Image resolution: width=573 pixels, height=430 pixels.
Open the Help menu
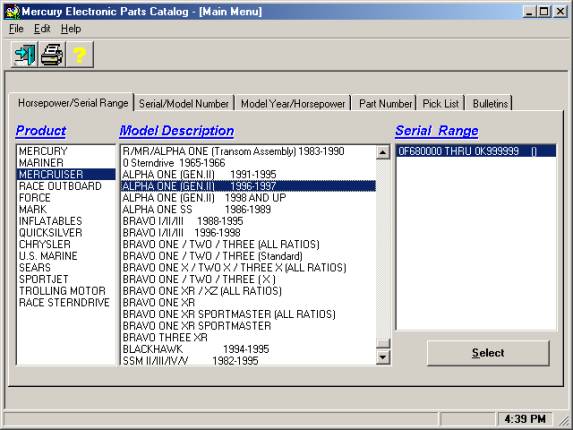[x=71, y=29]
